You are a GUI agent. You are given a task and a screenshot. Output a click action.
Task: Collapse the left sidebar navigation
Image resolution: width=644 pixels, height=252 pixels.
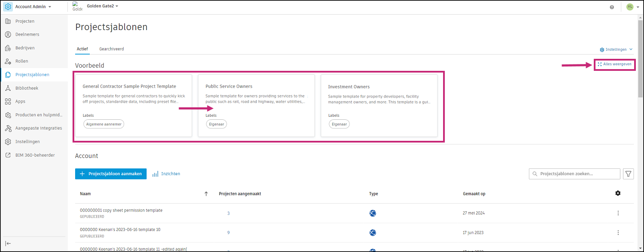(x=8, y=243)
